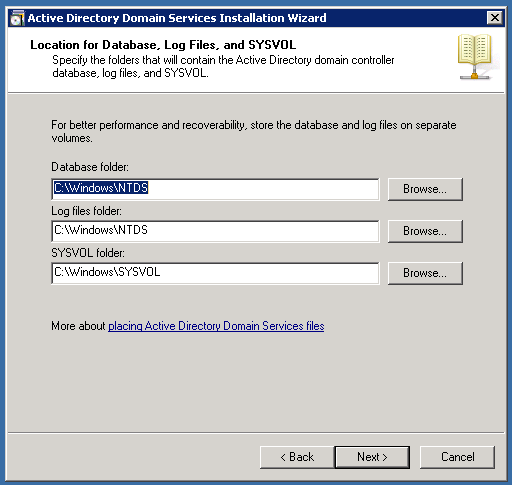Screen dimensions: 512x485
Task: Click the open book directory icon
Action: click(x=475, y=56)
